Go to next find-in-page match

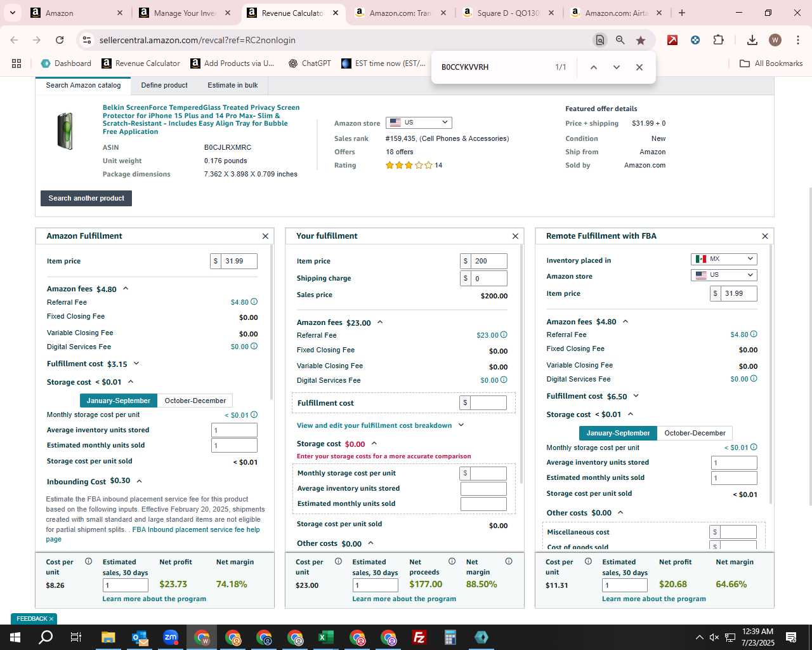(x=617, y=67)
